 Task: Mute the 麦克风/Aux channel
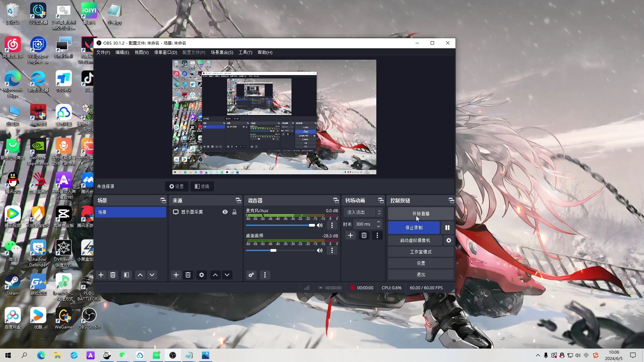320,225
